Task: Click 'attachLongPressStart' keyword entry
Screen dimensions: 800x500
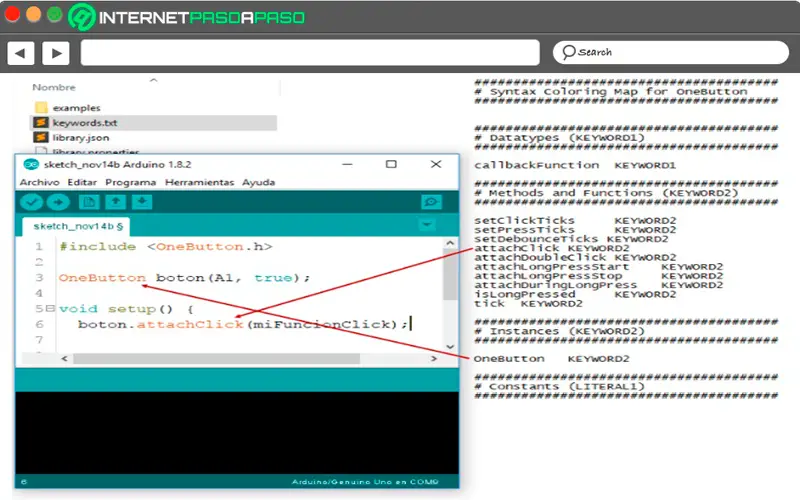Action: (552, 267)
